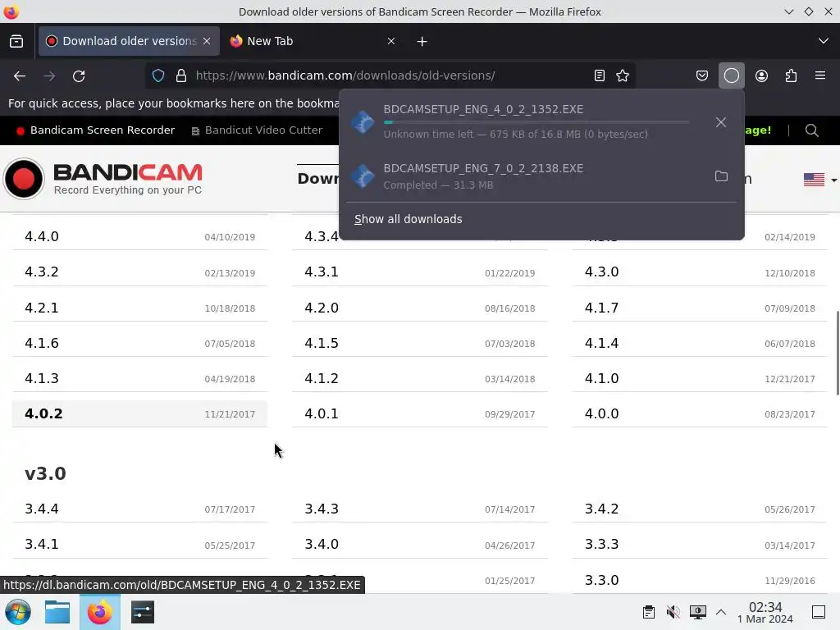840x630 pixels.
Task: Download version 4.3.2
Action: [139, 272]
